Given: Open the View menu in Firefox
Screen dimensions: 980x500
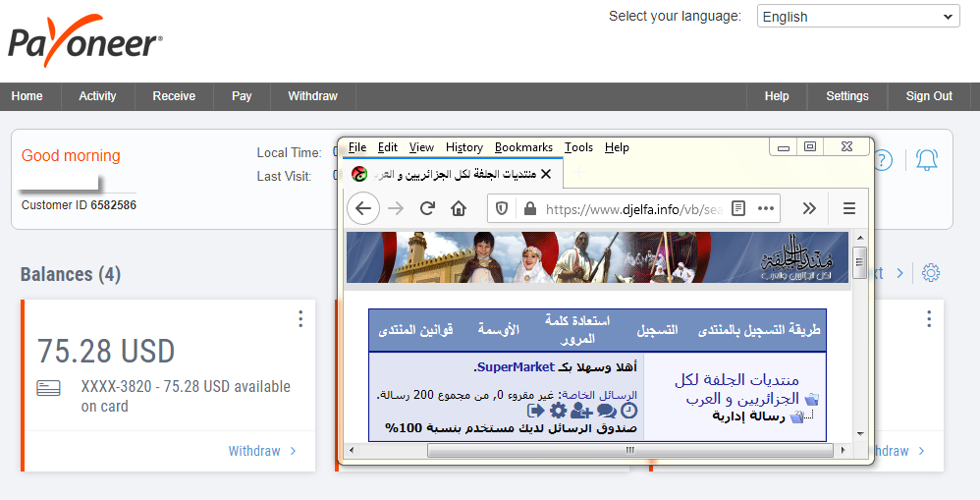Looking at the screenshot, I should coord(422,147).
